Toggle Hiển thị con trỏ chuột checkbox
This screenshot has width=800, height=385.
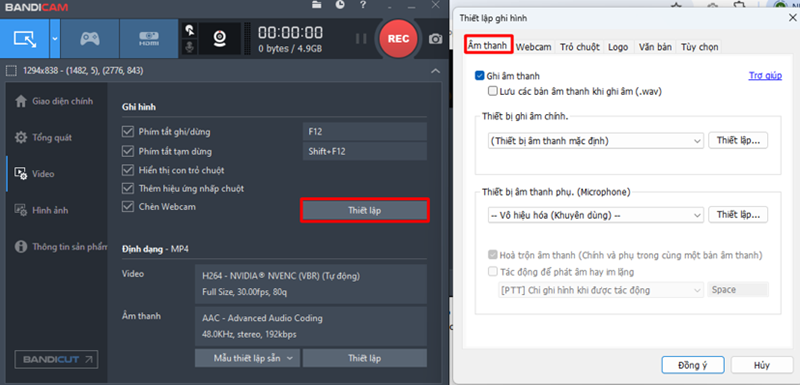tap(128, 170)
